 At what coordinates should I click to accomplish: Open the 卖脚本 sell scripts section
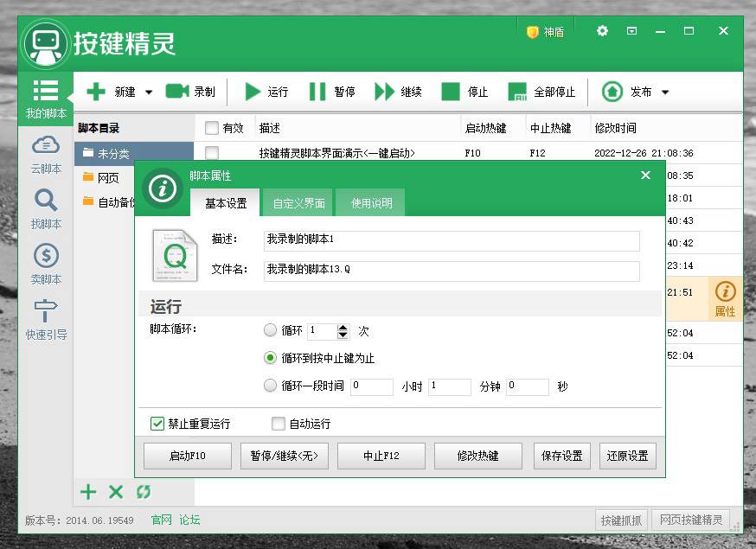pos(46,265)
